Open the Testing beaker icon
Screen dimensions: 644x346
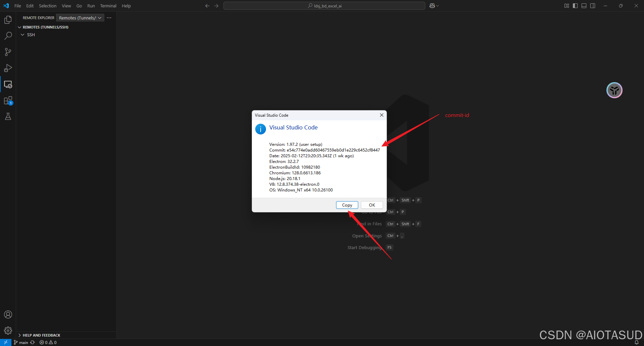pos(8,116)
